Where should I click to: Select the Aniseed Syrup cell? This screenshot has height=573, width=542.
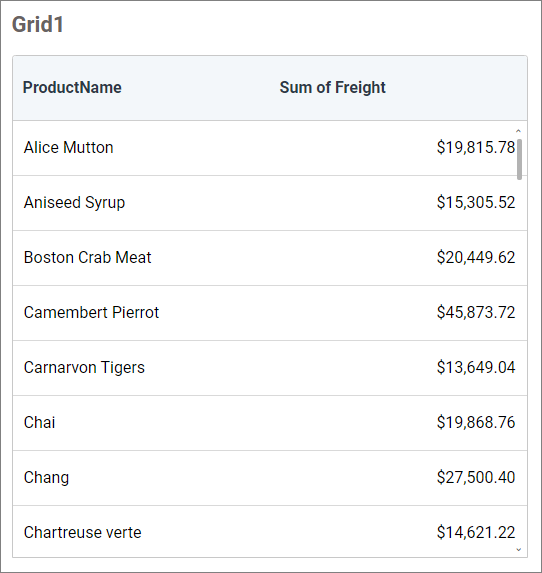[x=74, y=203]
